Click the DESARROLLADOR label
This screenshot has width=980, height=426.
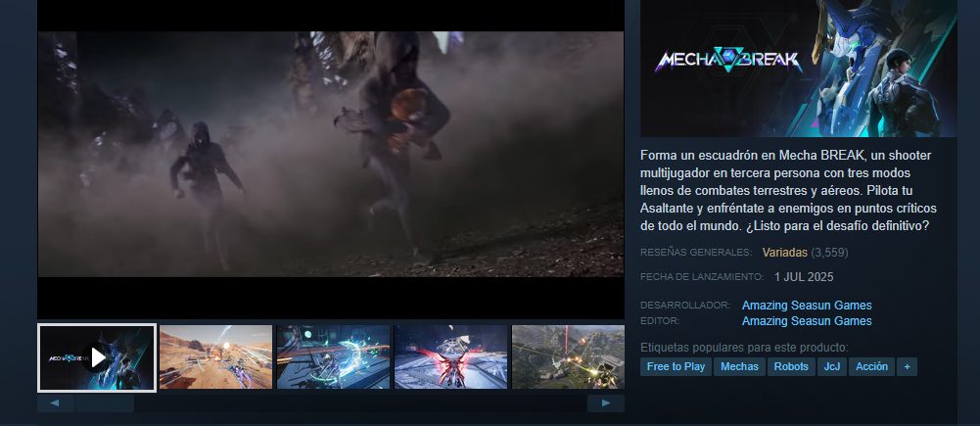click(685, 306)
